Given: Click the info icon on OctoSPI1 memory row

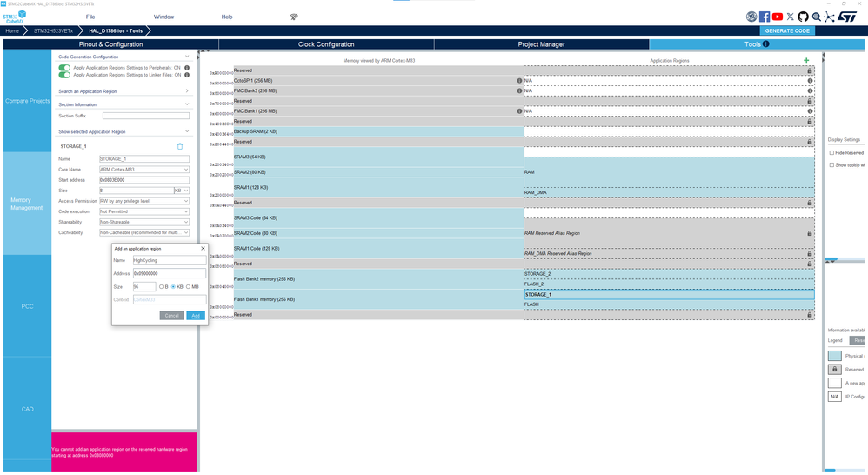Looking at the screenshot, I should click(519, 81).
